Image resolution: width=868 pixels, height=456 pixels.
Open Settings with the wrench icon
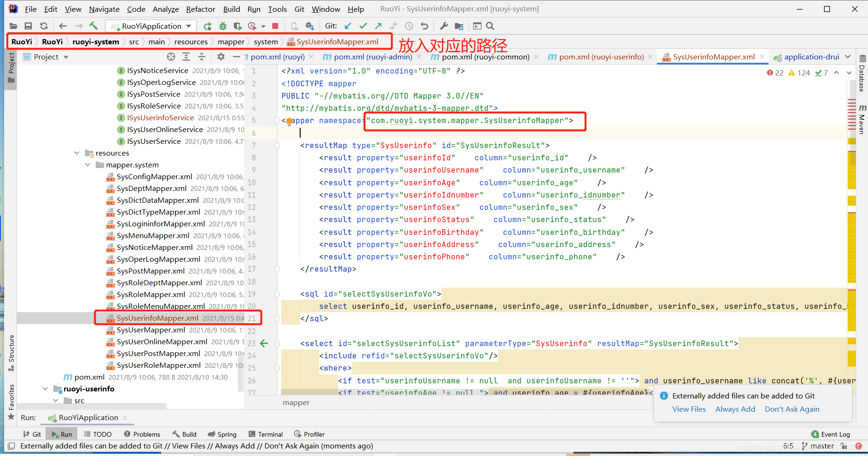coord(444,26)
